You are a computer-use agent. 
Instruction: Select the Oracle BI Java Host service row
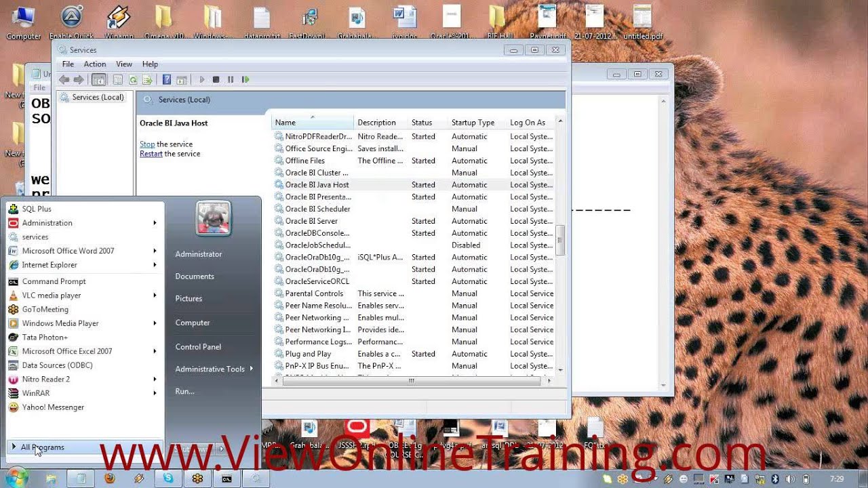tap(414, 185)
